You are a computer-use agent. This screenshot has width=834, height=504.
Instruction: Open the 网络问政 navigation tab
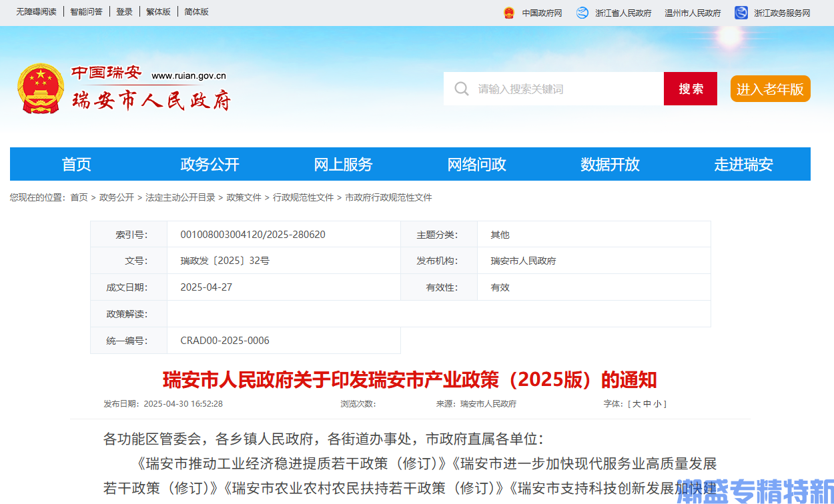pyautogui.click(x=477, y=164)
